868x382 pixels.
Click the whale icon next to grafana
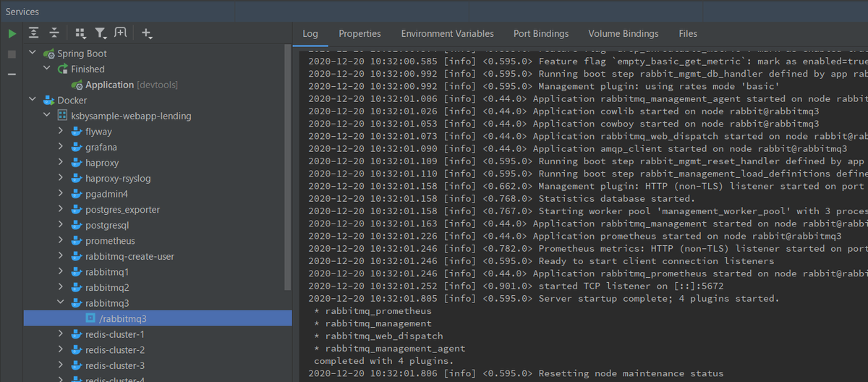(77, 147)
